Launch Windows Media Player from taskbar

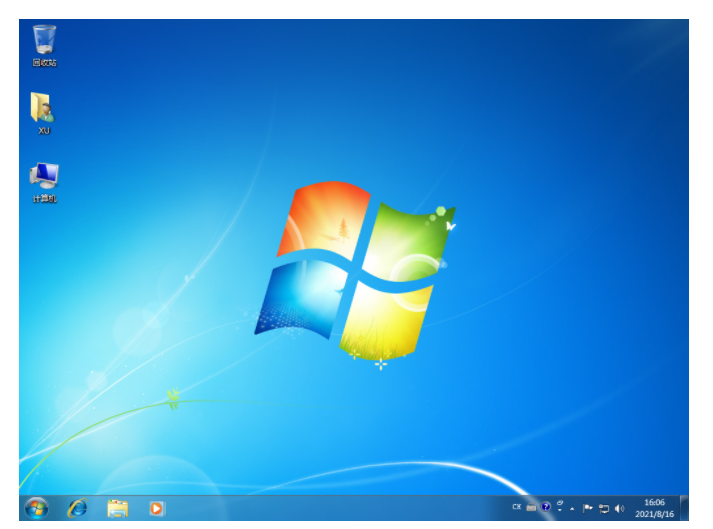click(x=156, y=508)
